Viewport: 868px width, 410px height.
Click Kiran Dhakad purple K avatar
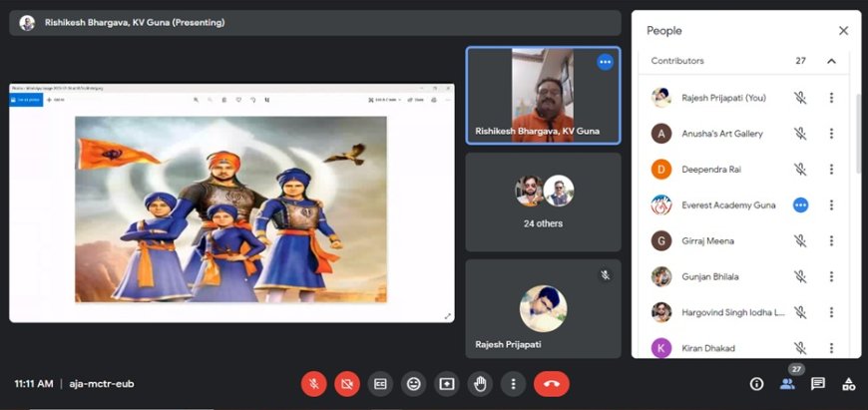660,348
